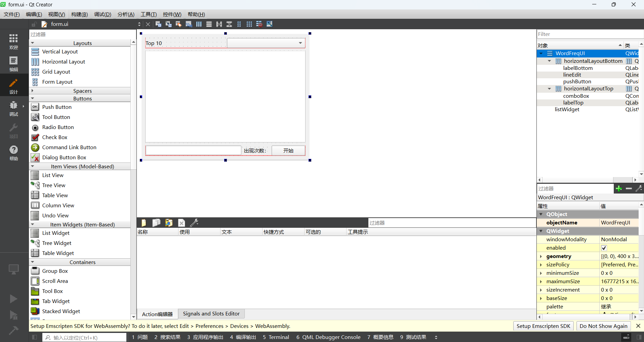Screen dimensions: 644x342
Task: Click the 开始 button on the form
Action: (x=288, y=151)
